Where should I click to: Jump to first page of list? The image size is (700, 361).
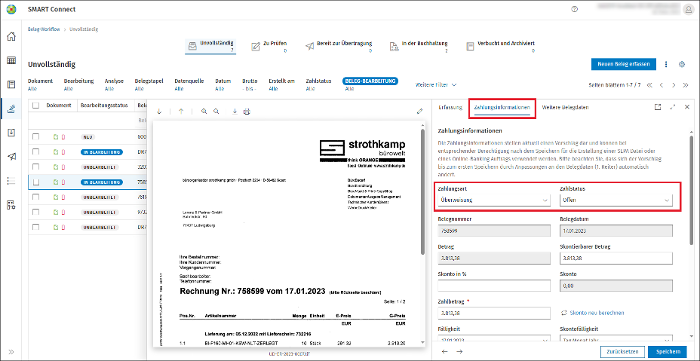pos(650,85)
